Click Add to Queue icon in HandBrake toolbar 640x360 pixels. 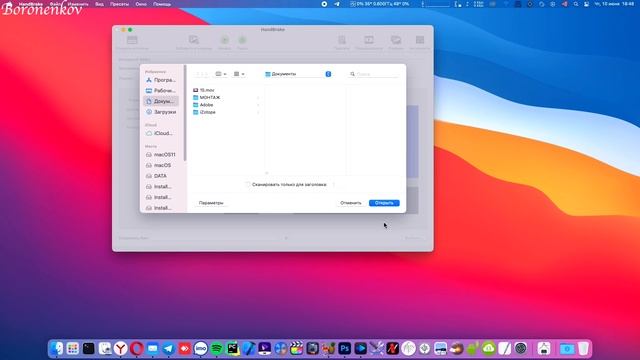pos(194,40)
